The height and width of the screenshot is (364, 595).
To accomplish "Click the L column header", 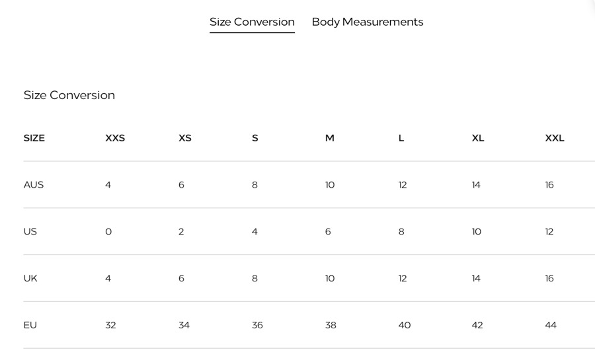I will coord(401,138).
